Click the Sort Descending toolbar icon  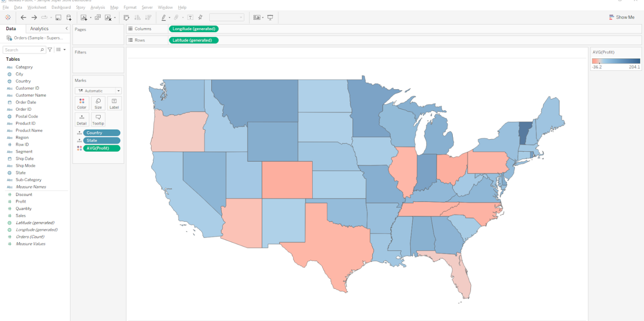point(148,17)
